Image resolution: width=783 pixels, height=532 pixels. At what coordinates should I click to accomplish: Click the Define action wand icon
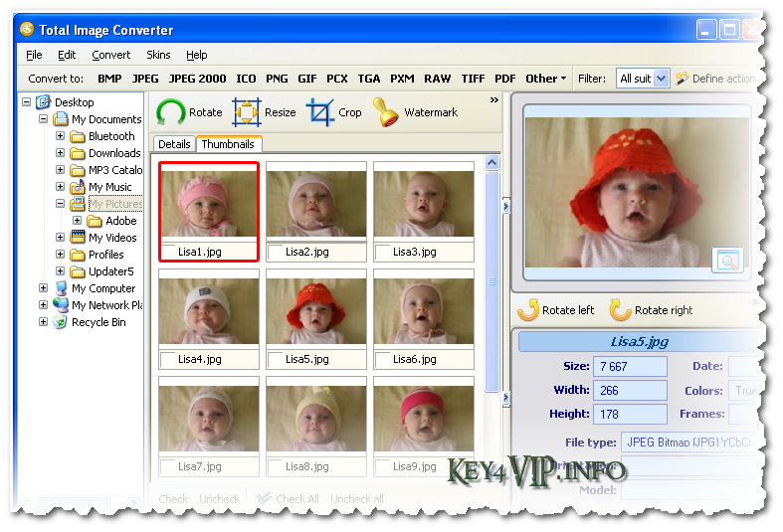coord(683,79)
